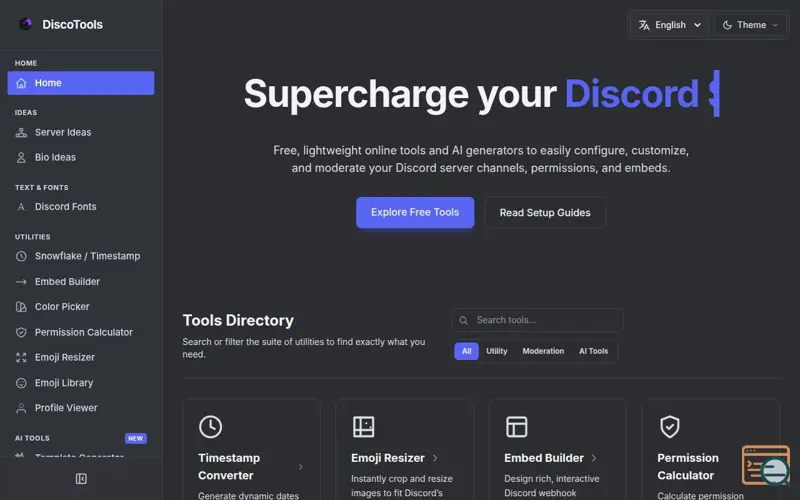Open Server Ideas page

click(x=81, y=133)
